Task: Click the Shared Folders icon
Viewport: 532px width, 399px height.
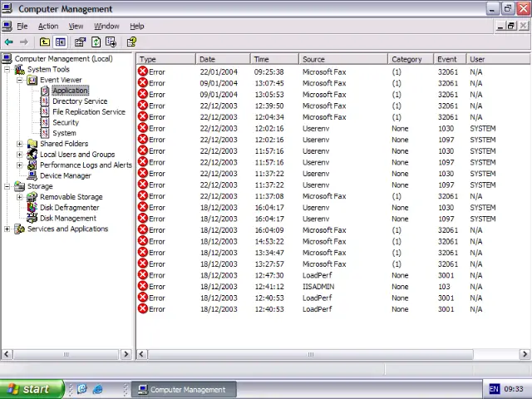Action: 32,144
